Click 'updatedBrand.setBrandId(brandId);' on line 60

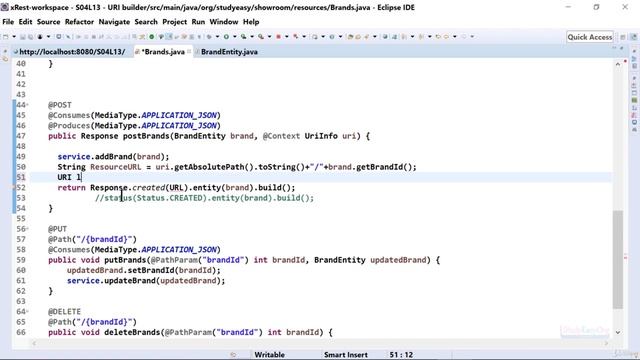tap(144, 270)
